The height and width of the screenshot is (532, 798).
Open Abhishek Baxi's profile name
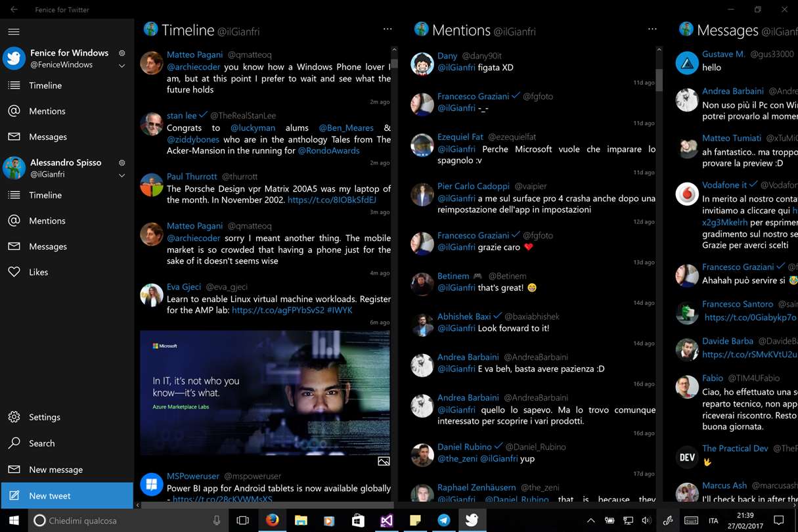[x=465, y=317]
